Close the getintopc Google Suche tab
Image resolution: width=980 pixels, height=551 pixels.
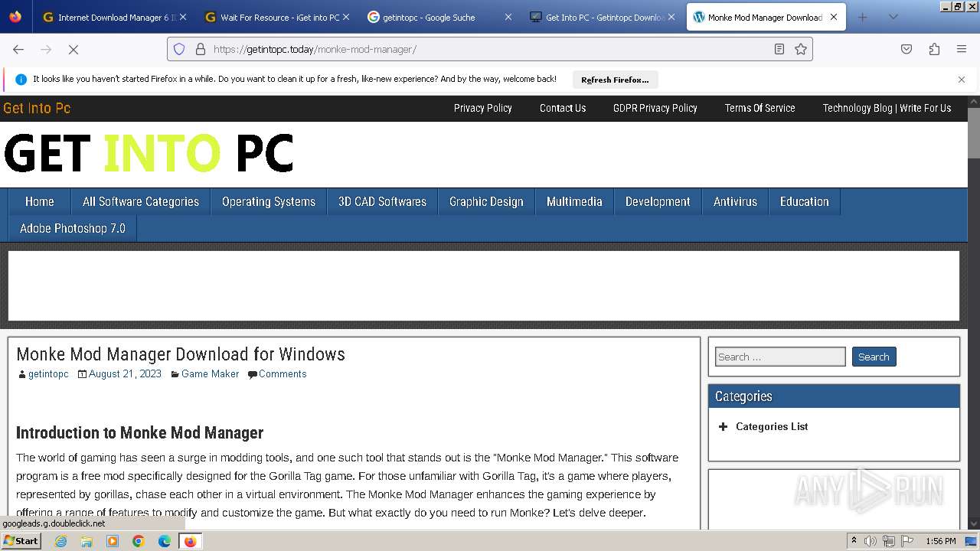coord(508,17)
